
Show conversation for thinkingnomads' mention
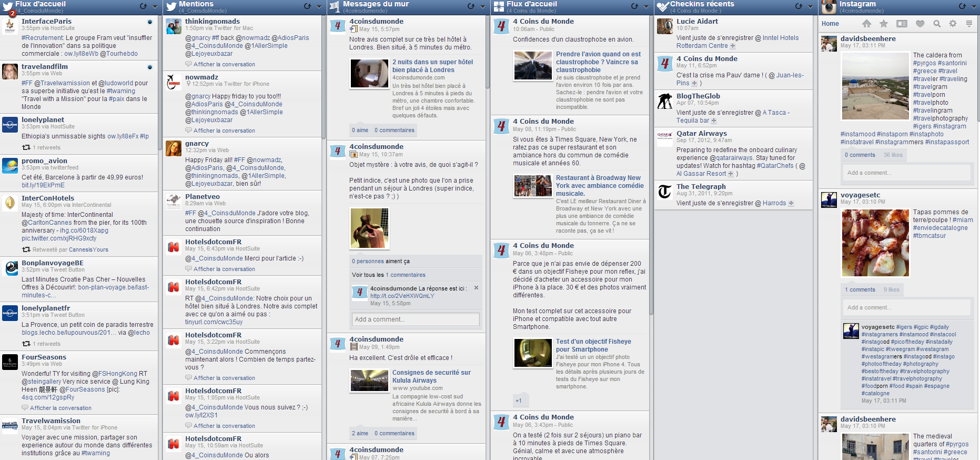tap(224, 64)
